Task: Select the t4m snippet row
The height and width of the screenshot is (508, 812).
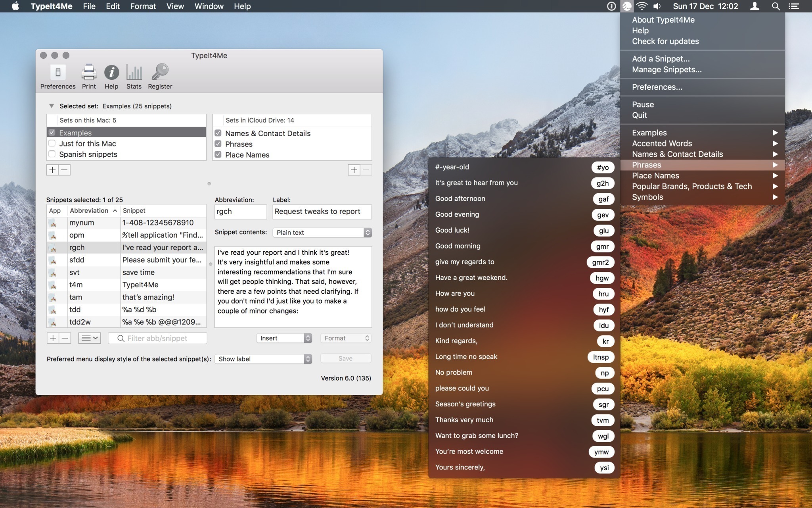Action: [x=126, y=285]
